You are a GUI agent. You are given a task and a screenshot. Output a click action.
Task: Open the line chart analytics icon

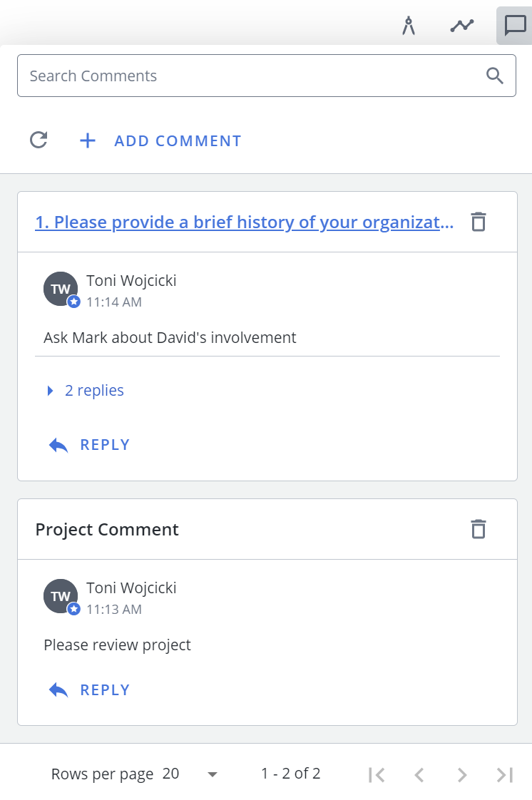[462, 26]
